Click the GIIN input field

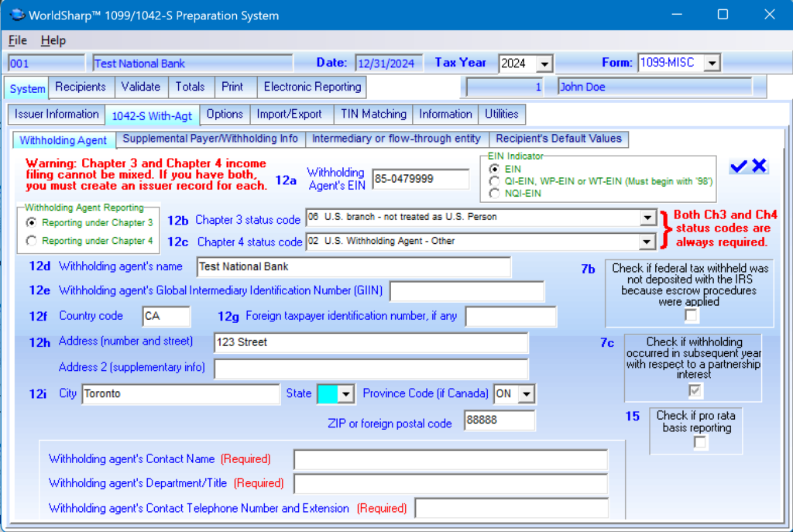coord(467,291)
